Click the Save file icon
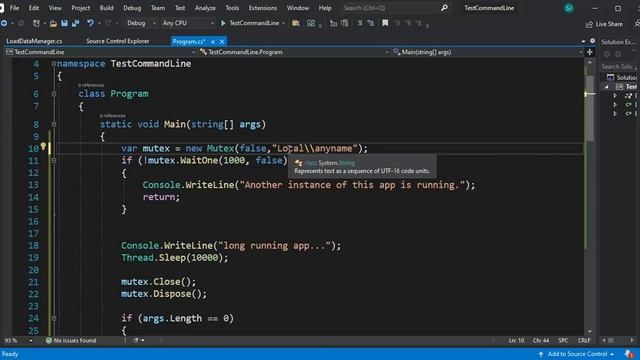The height and width of the screenshot is (360, 640). point(64,23)
